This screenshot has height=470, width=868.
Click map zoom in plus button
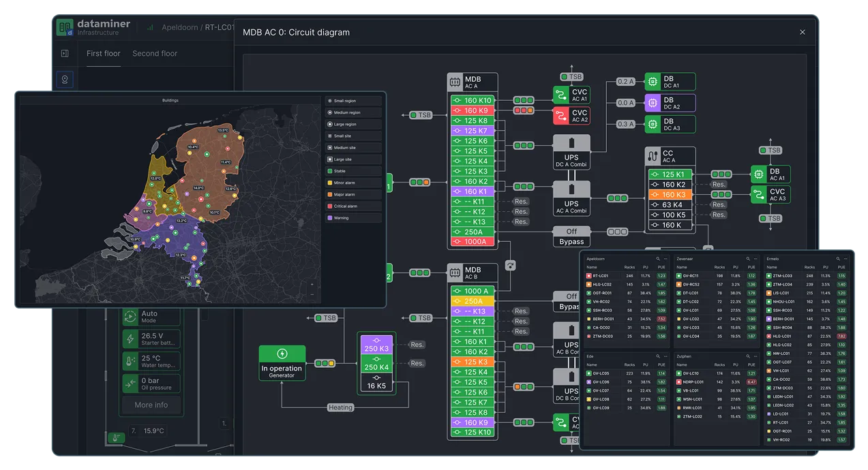tap(312, 285)
